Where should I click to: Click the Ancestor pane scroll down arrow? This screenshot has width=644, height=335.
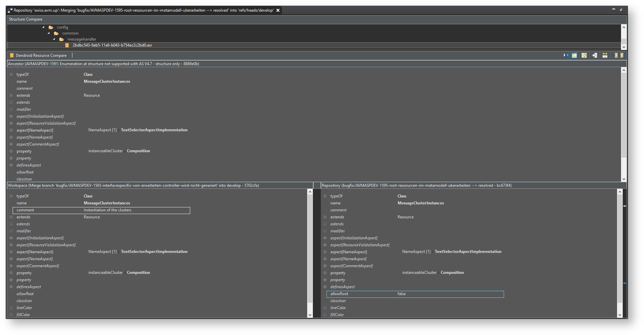624,179
